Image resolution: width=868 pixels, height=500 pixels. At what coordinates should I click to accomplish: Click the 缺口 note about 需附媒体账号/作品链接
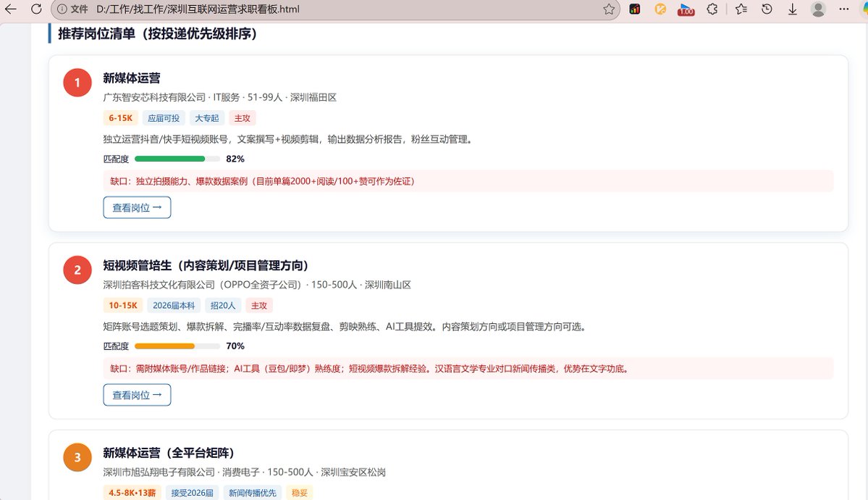click(468, 369)
